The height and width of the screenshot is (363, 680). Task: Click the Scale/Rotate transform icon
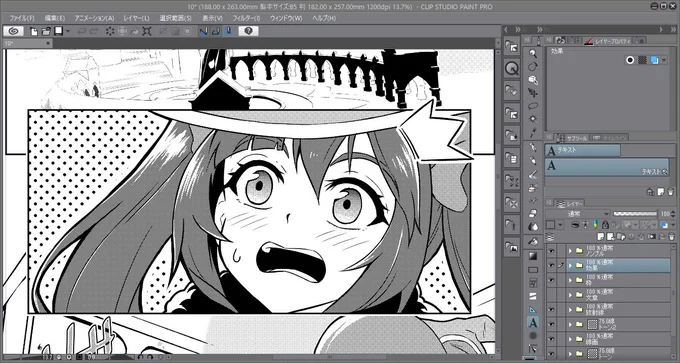pos(147,31)
